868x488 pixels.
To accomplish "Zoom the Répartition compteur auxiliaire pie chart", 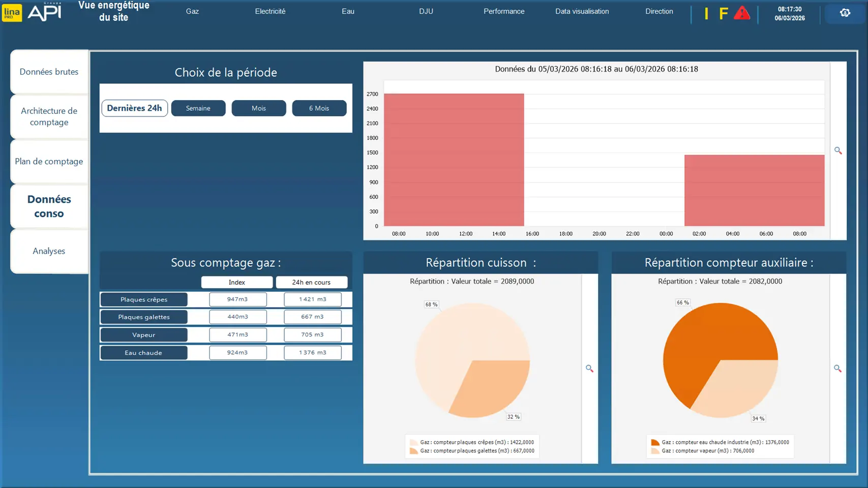I will [837, 369].
